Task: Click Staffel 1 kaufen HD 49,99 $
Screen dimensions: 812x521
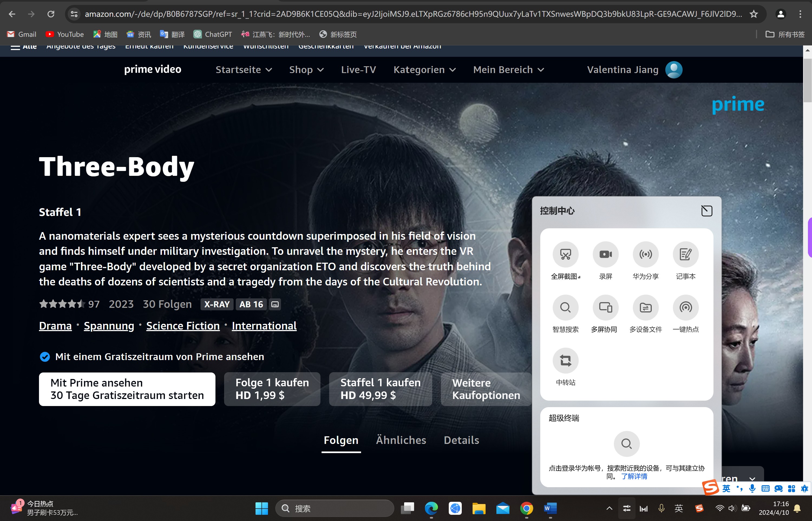Action: tap(381, 389)
